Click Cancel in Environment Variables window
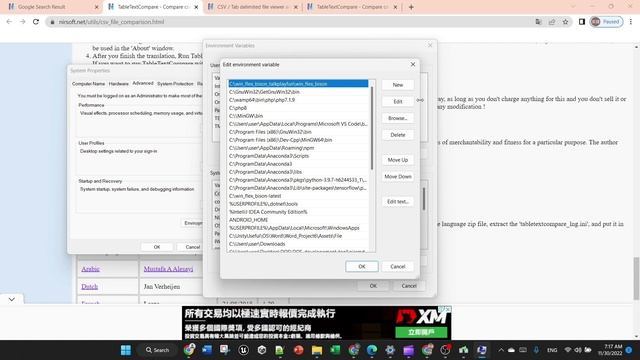 point(409,286)
